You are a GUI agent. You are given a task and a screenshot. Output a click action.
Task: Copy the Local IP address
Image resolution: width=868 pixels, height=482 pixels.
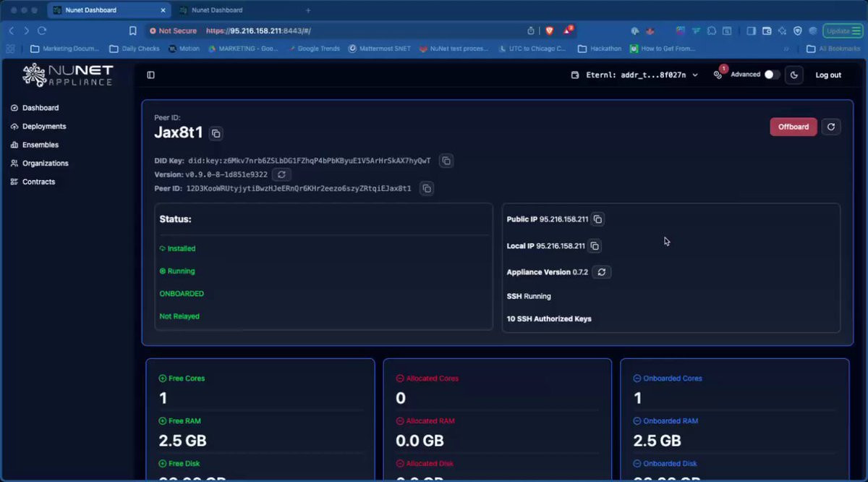click(x=595, y=246)
